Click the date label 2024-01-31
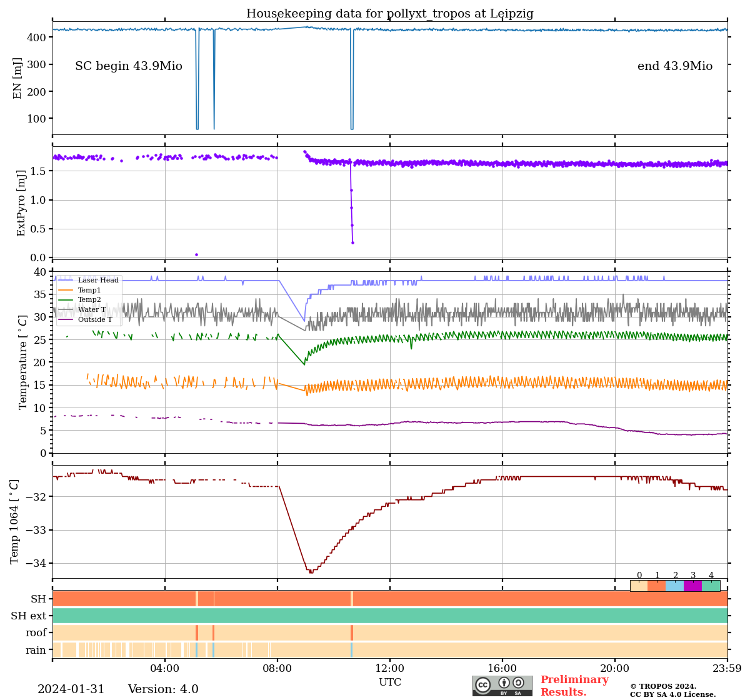This screenshot has height=700, width=750. click(71, 689)
